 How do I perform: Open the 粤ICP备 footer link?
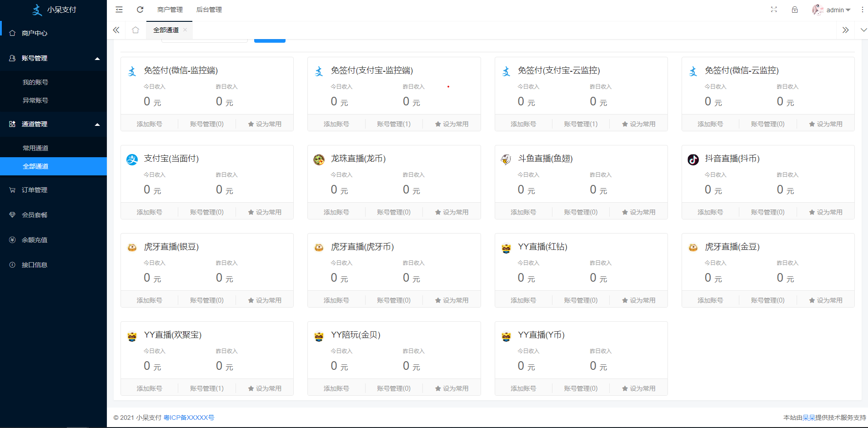point(189,418)
